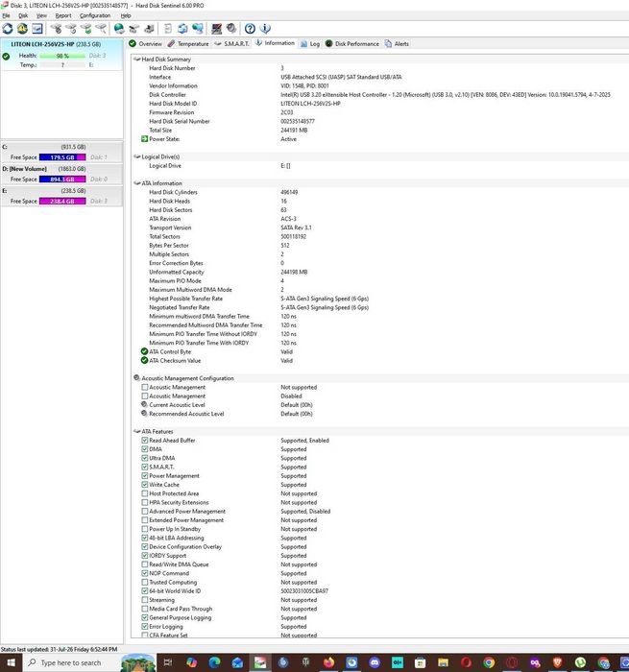629x672 pixels.
Task: Click the Refresh toolbar icon with circular arrows
Action: coord(8,29)
